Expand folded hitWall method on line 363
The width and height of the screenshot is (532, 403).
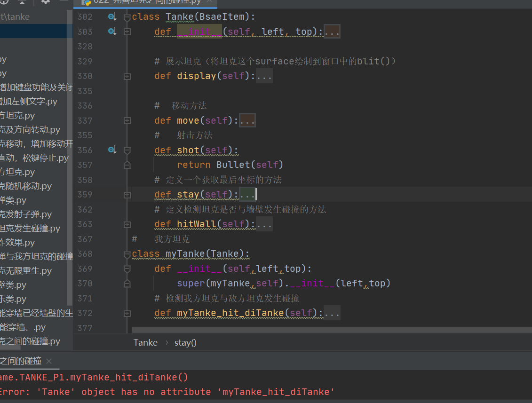click(127, 225)
